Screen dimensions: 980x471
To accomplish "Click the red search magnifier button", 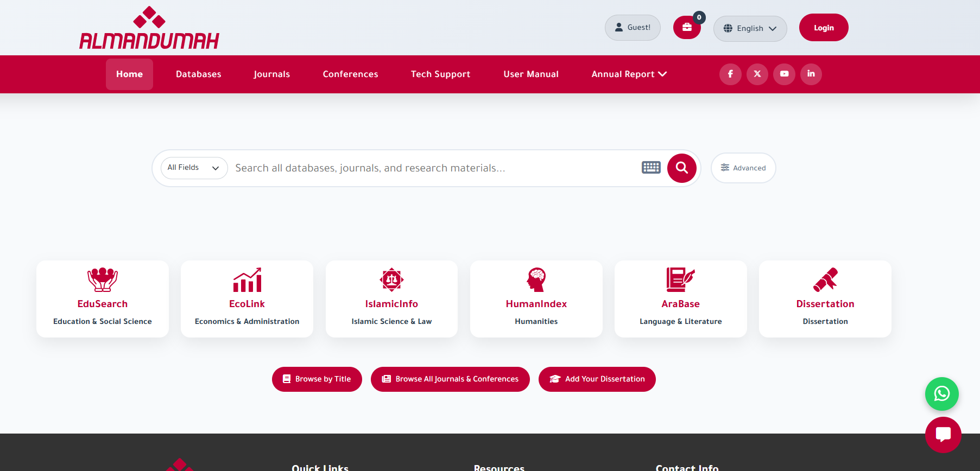I will pos(682,168).
